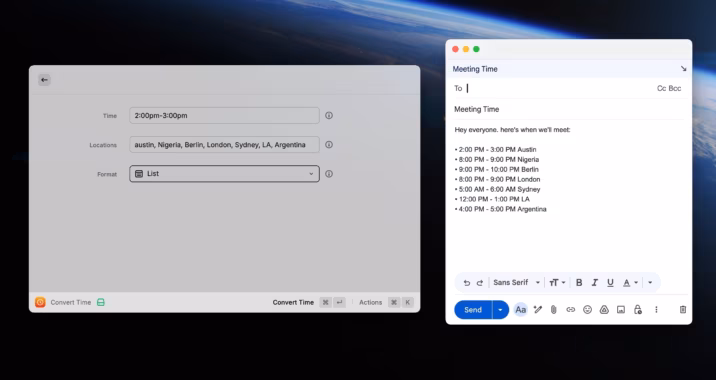Screen dimensions: 716x380
Task: Click the line '4:00 PM - 5:00 PM Argentina'
Action: (x=500, y=209)
